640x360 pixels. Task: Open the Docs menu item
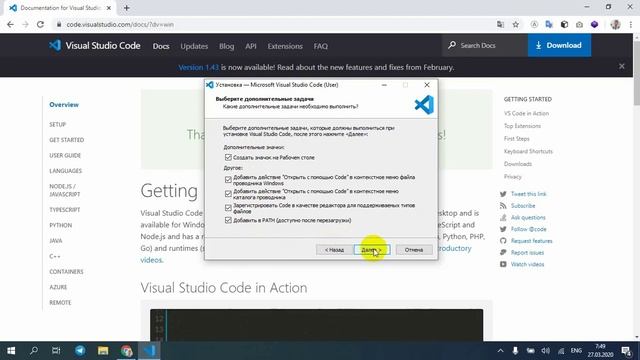point(161,46)
